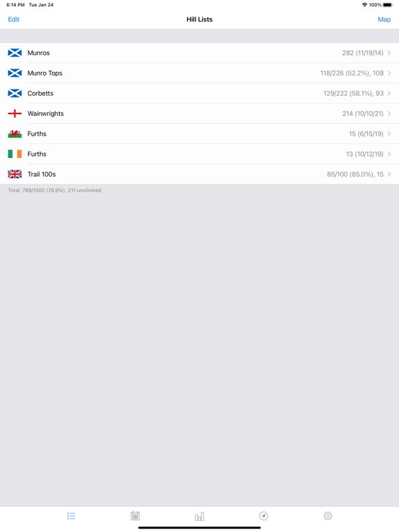Screen dimensions: 399x532
Task: Open the bar chart statistics tab
Action: 199,516
